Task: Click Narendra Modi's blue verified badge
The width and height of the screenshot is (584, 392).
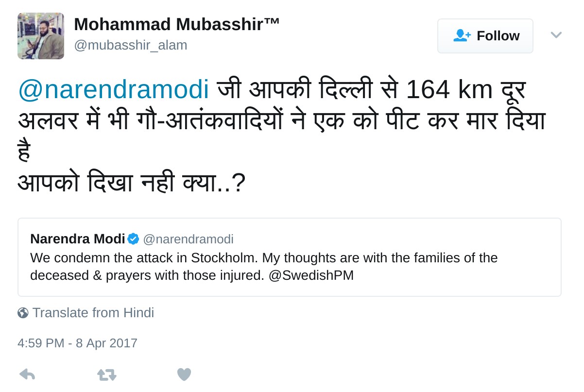Action: [x=133, y=239]
